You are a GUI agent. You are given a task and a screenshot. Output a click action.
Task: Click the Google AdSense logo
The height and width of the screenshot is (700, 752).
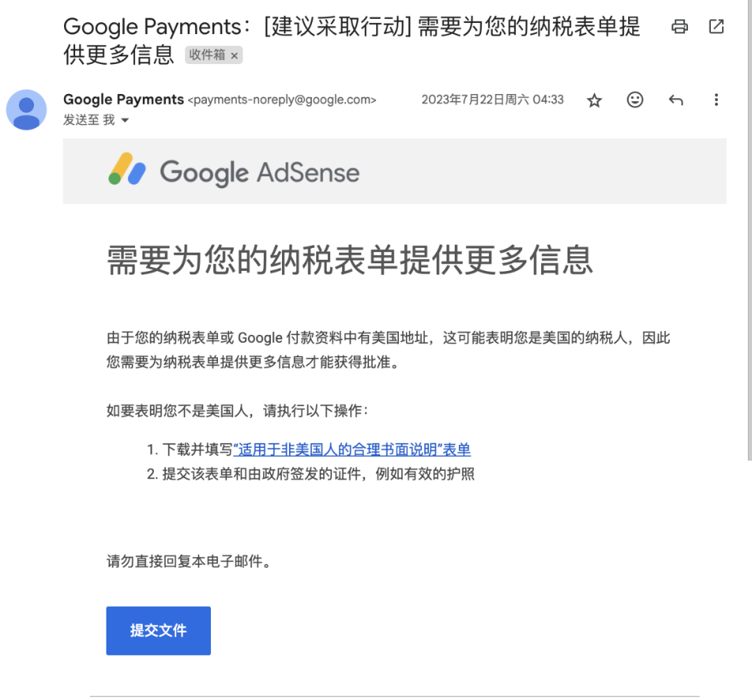[234, 172]
